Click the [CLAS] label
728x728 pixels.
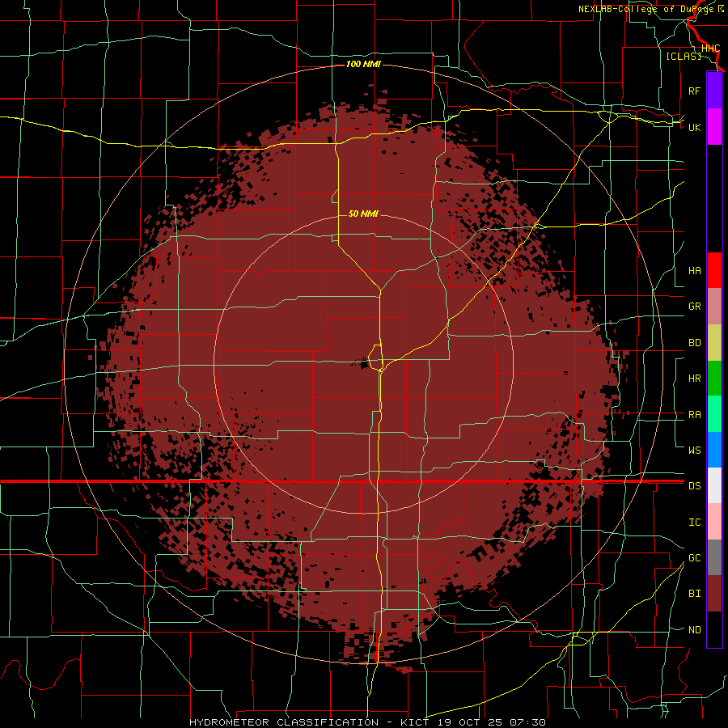684,56
